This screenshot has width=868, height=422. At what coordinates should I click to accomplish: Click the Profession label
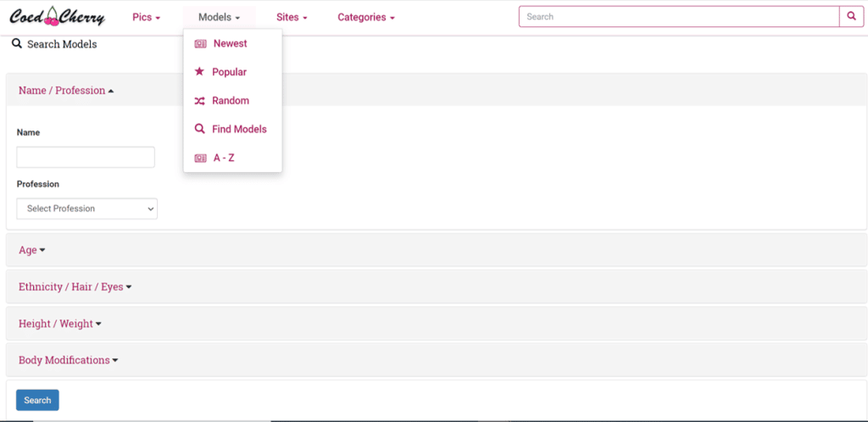(x=37, y=184)
